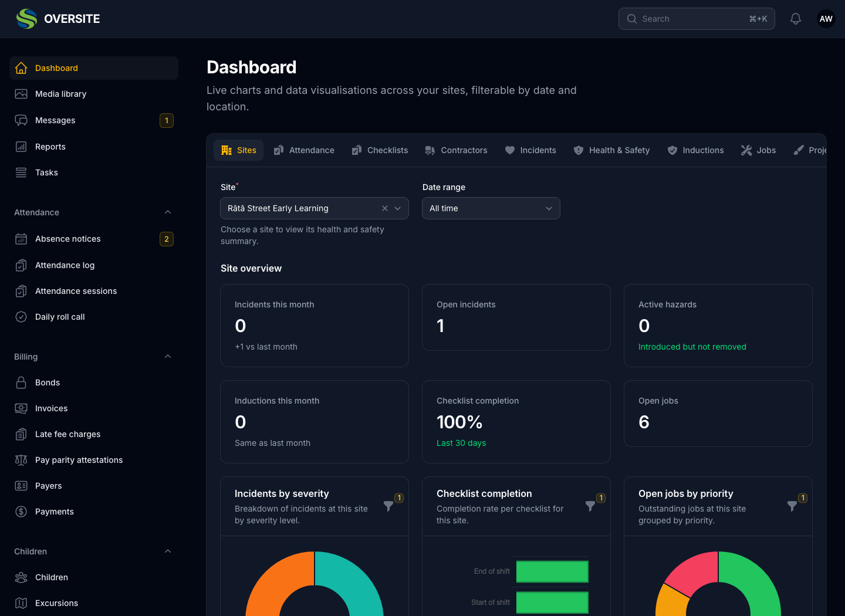
Task: Switch to the Contractors tab
Action: point(456,150)
